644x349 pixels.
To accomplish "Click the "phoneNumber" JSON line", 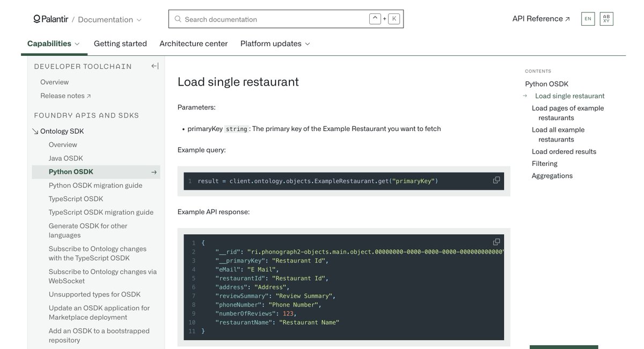I will (268, 304).
